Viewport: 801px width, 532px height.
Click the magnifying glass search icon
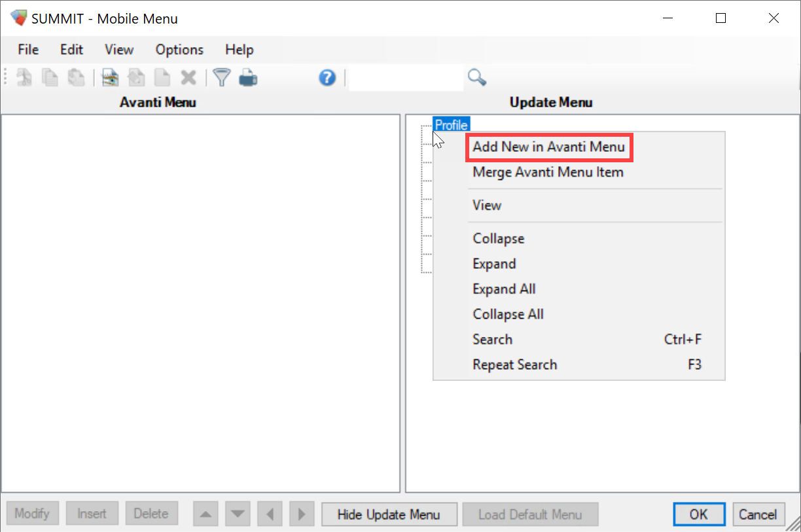point(477,78)
